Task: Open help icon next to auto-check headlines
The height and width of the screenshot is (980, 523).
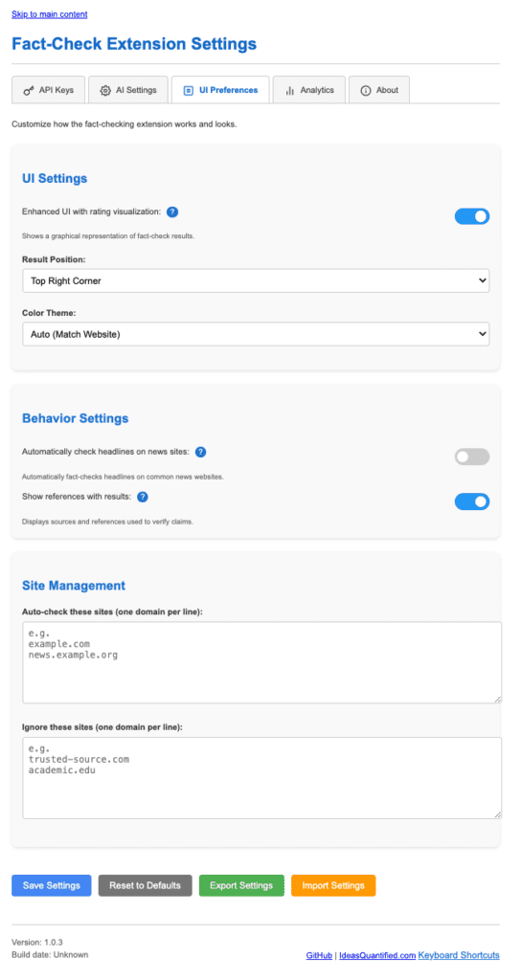Action: click(x=201, y=452)
